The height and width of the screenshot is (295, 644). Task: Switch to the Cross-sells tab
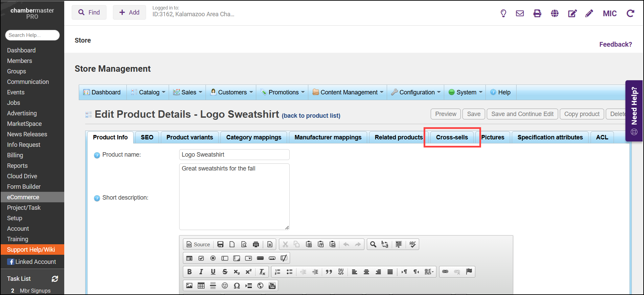tap(452, 137)
